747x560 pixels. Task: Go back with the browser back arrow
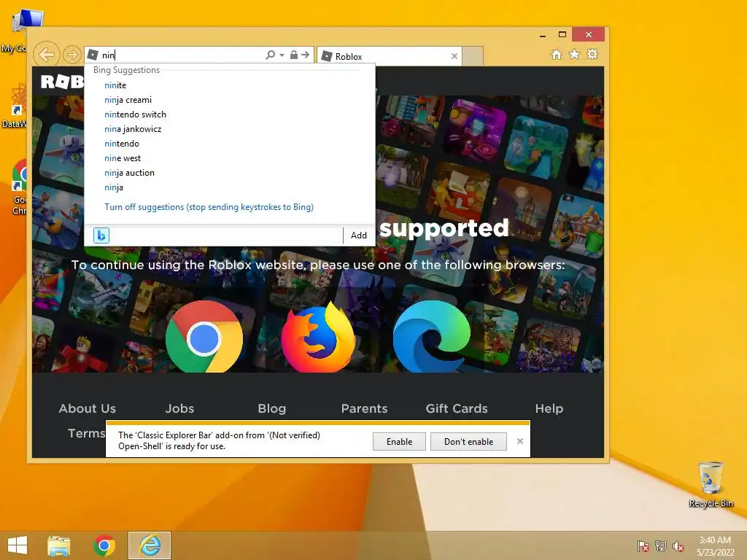47,55
